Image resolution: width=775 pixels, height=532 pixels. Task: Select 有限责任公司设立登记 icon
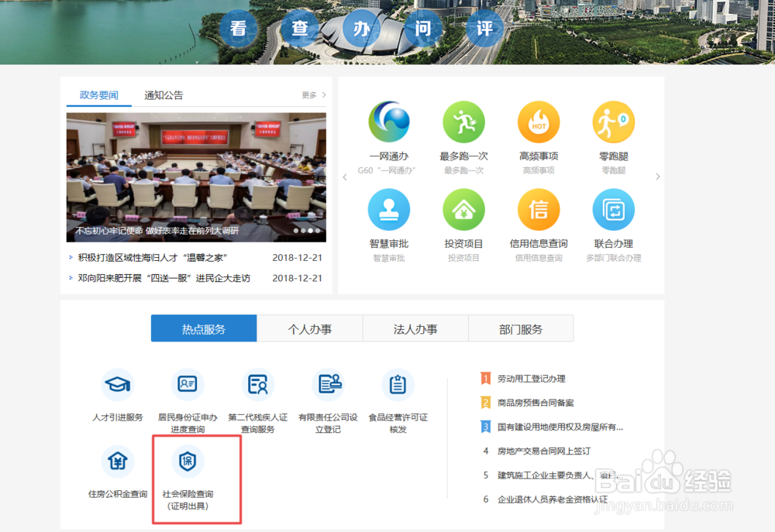coord(328,384)
